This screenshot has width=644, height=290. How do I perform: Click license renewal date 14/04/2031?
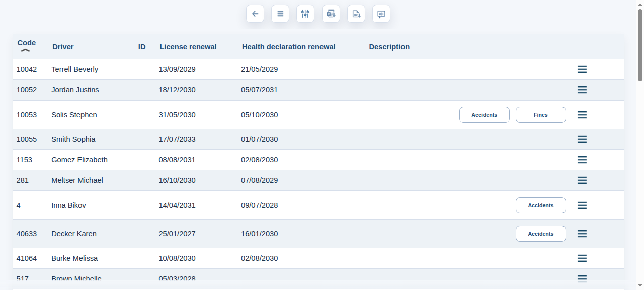(x=177, y=205)
